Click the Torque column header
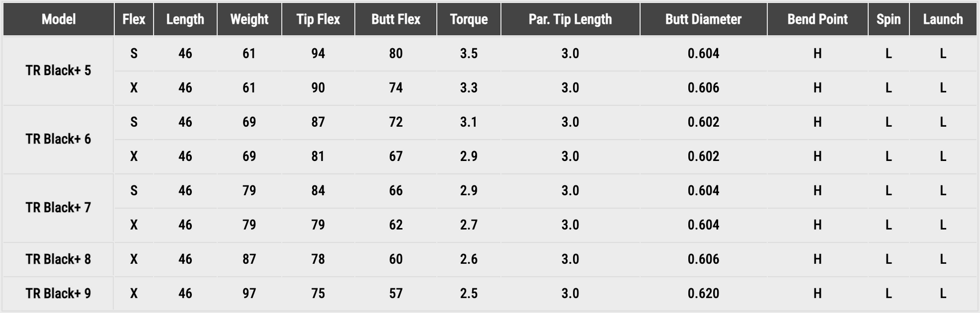980x313 pixels. point(469,19)
